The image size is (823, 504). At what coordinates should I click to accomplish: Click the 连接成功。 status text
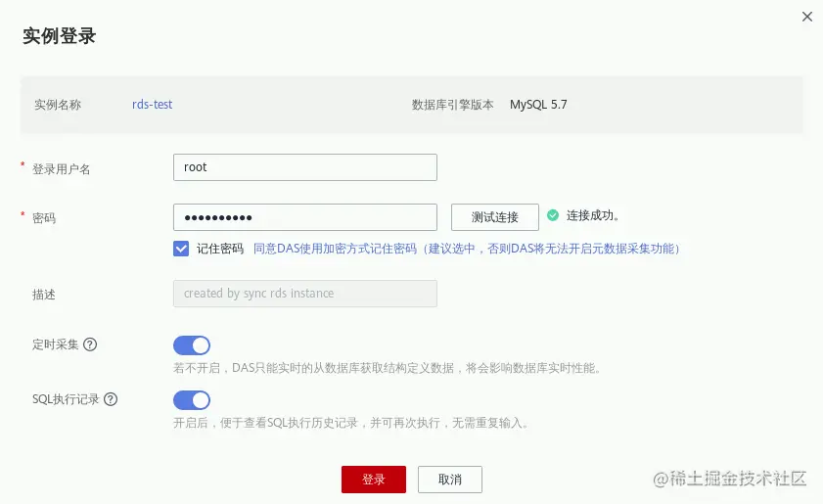pyautogui.click(x=593, y=215)
